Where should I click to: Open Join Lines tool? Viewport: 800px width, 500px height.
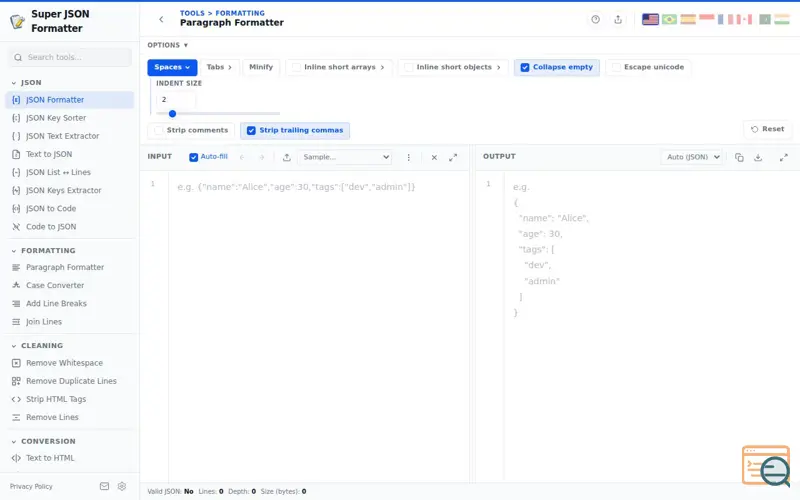click(70, 322)
